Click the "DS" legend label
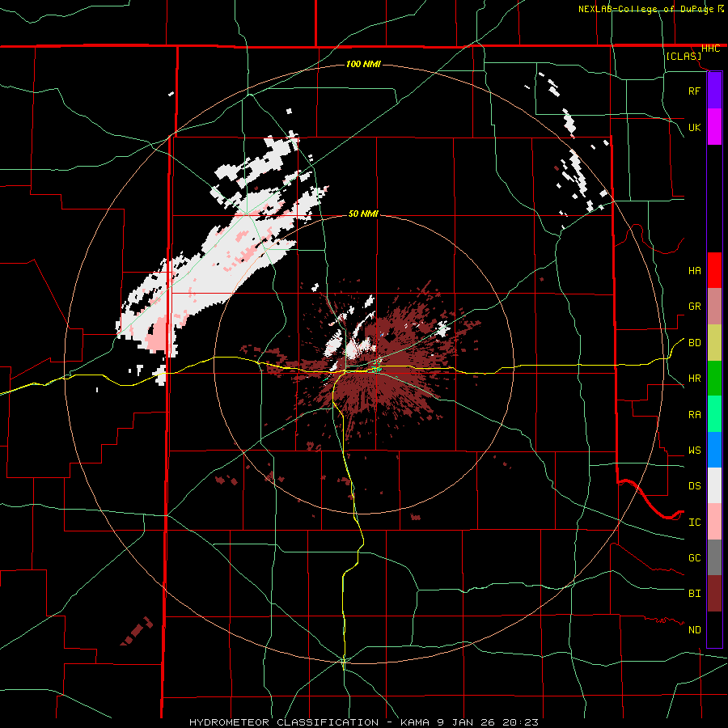Screen dimensions: 728x728 (x=694, y=486)
